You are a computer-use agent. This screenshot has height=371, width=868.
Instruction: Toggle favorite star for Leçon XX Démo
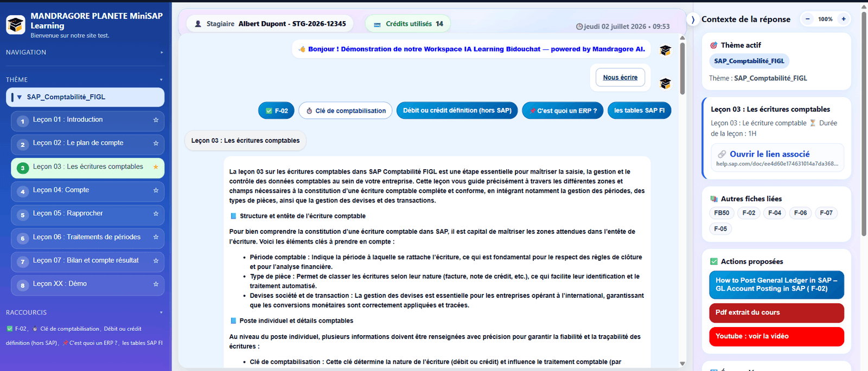point(156,284)
